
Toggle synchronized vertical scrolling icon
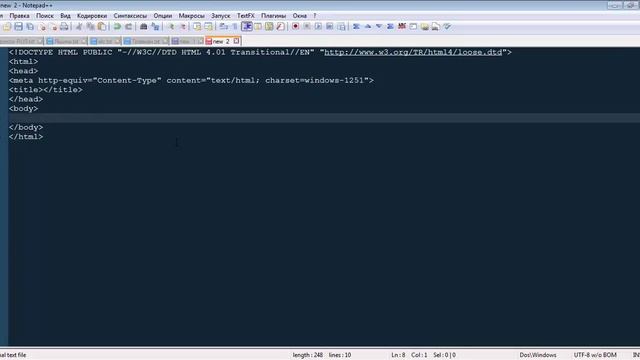coord(197,27)
